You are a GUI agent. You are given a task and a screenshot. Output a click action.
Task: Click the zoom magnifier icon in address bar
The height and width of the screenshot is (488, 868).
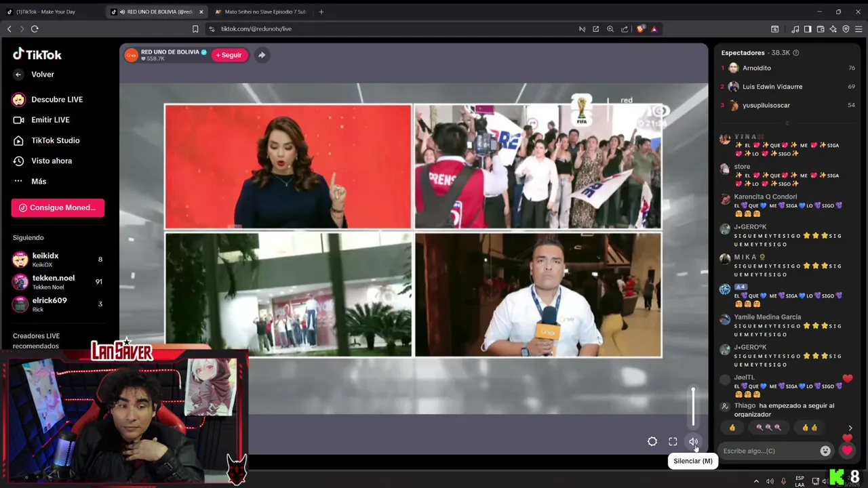click(x=610, y=29)
